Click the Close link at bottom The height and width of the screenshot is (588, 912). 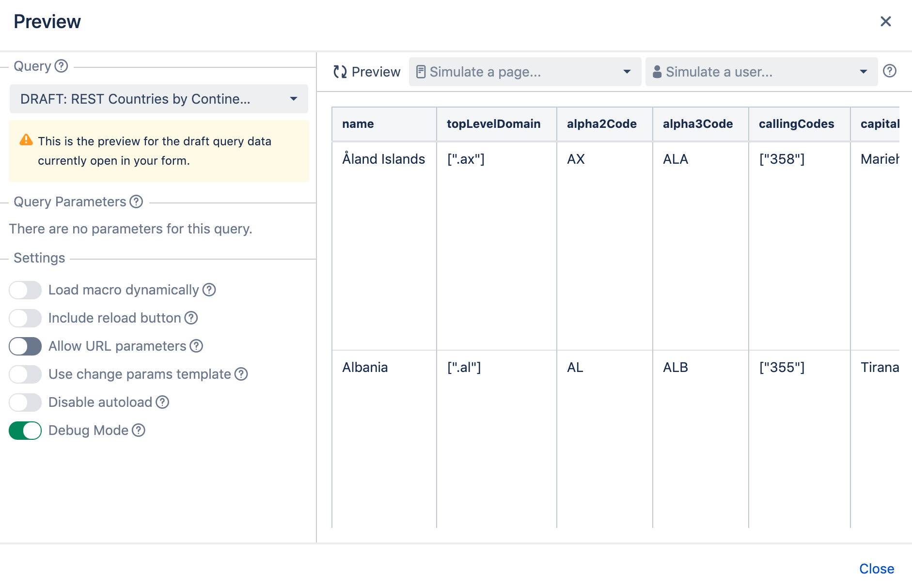[x=876, y=569]
